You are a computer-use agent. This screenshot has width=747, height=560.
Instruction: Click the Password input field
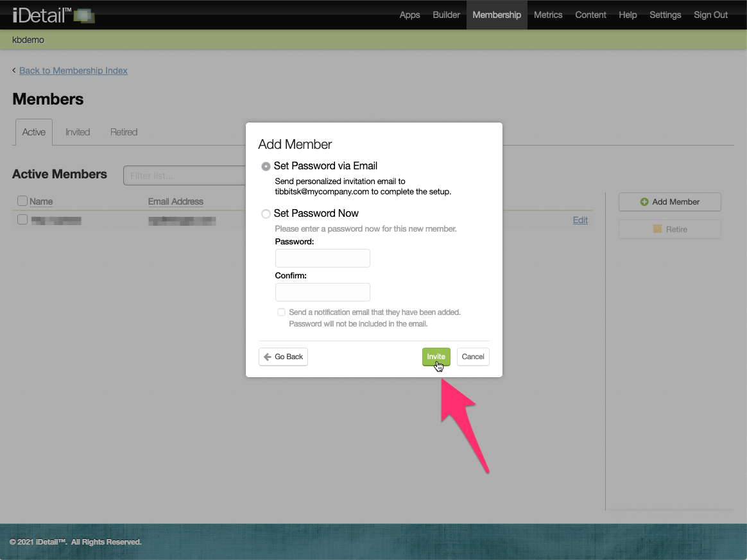click(x=323, y=258)
